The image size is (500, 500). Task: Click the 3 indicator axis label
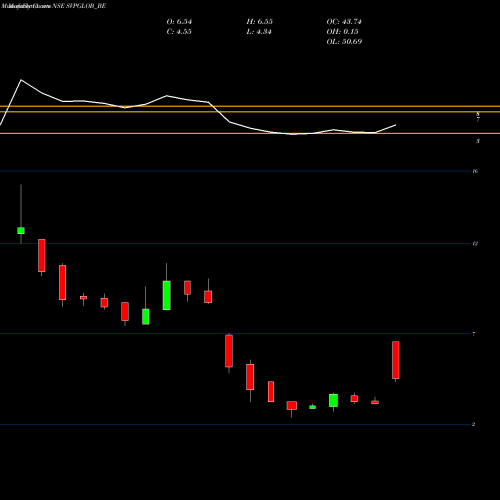[478, 141]
